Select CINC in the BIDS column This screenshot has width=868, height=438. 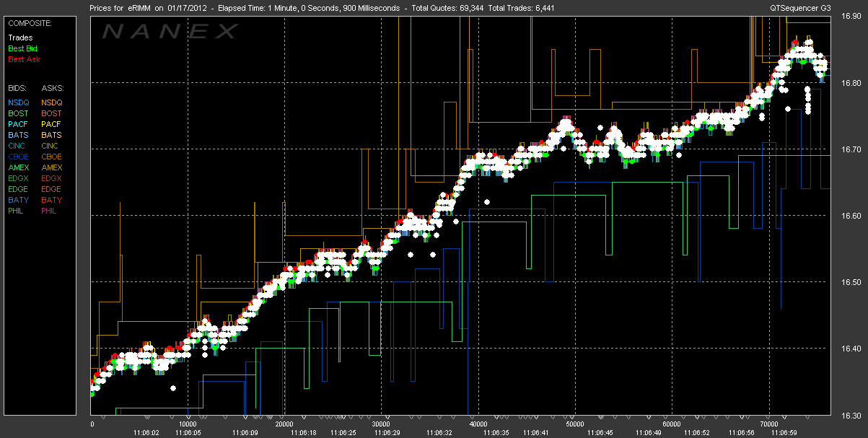18,146
